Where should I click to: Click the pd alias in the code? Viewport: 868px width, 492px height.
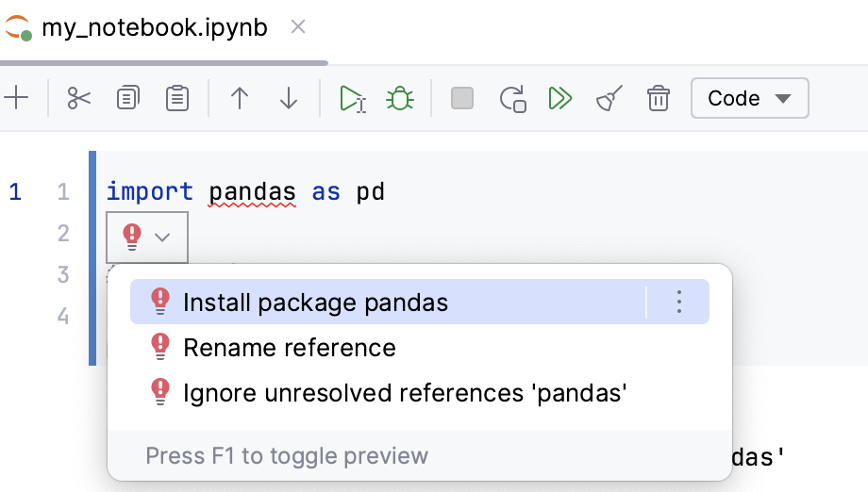(371, 192)
